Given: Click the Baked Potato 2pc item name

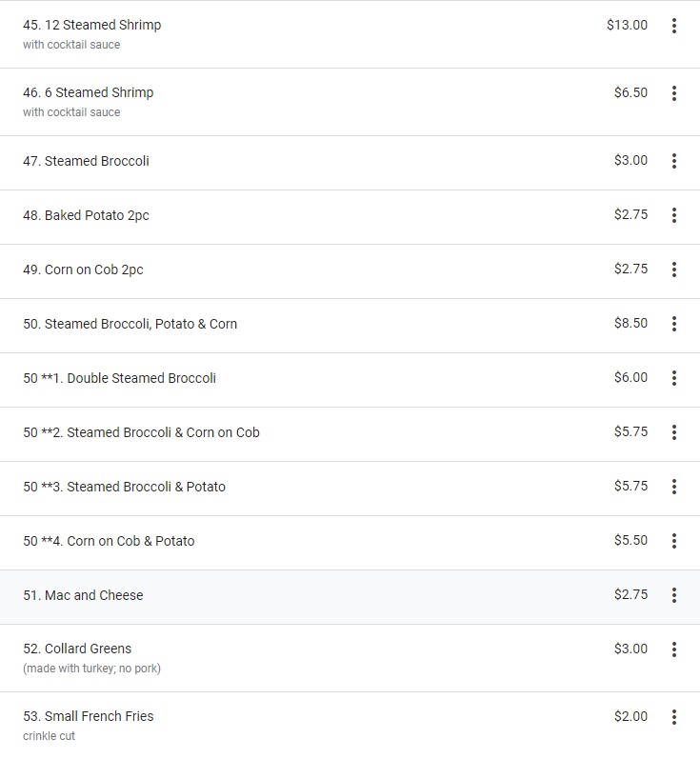Looking at the screenshot, I should point(86,215).
